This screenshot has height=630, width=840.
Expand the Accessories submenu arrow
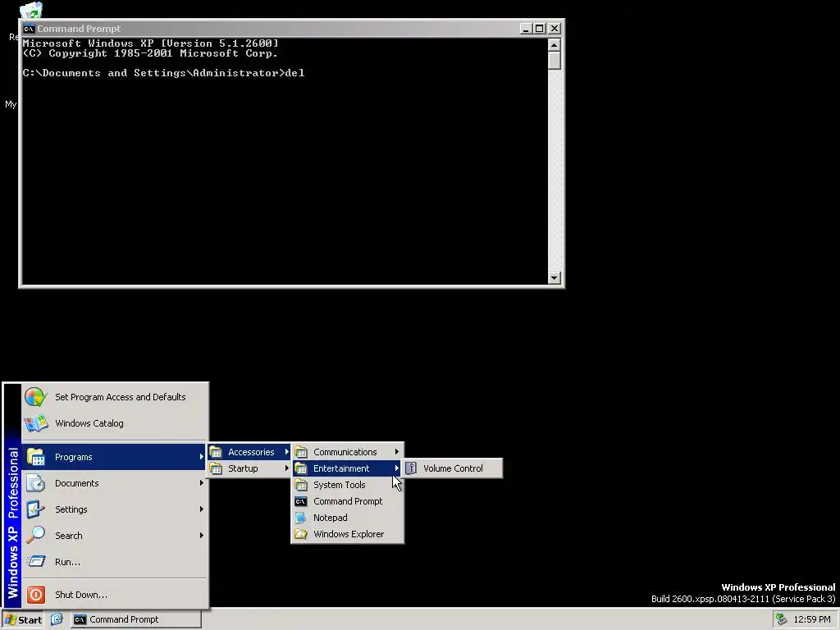[x=286, y=452]
